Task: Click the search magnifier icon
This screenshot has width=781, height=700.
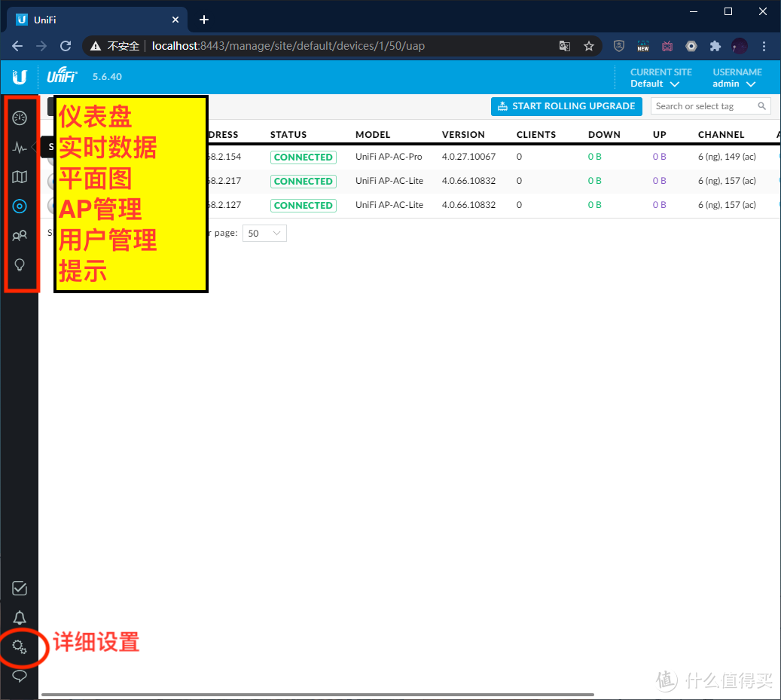Action: [761, 106]
